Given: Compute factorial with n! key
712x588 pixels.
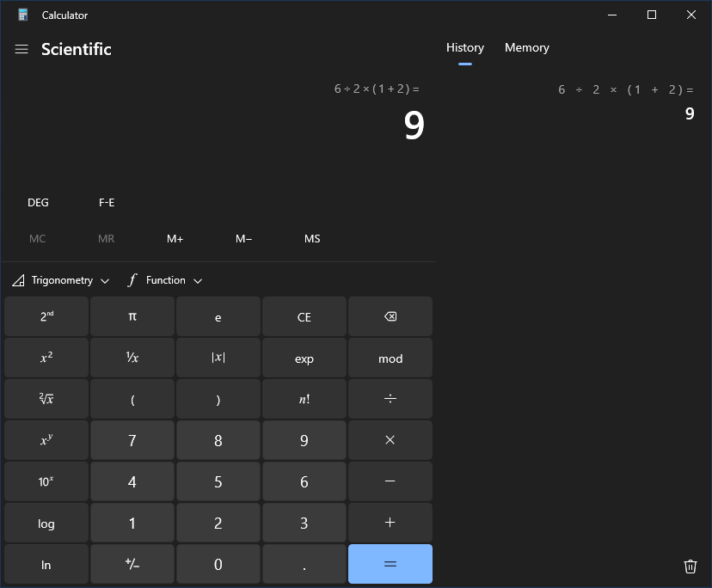Looking at the screenshot, I should coord(304,399).
